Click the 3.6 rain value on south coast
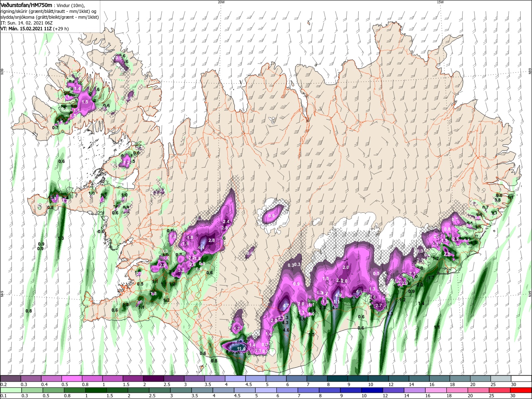 (x=303, y=318)
